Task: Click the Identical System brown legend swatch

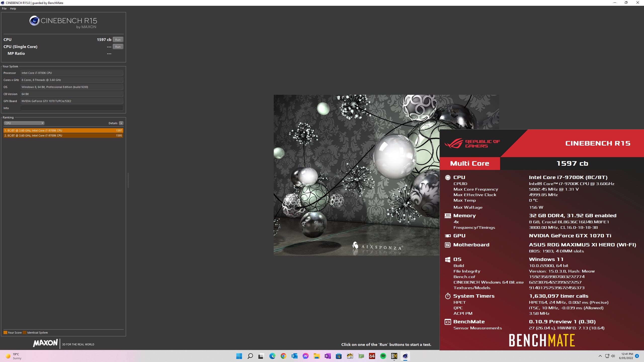Action: pos(24,333)
